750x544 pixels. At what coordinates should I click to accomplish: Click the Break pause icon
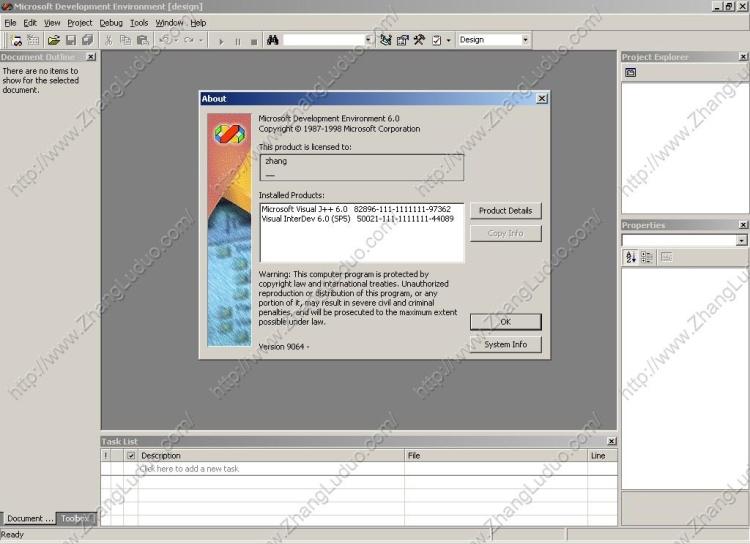(238, 41)
